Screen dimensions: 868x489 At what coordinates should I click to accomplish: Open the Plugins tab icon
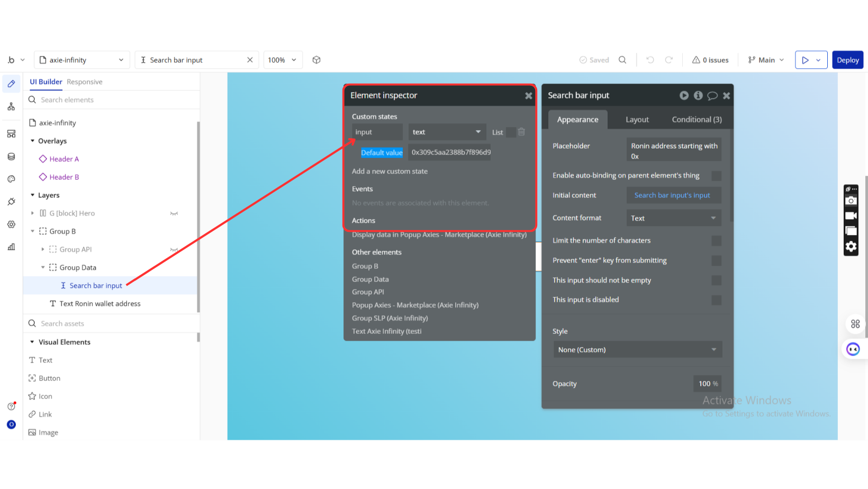coord(11,202)
